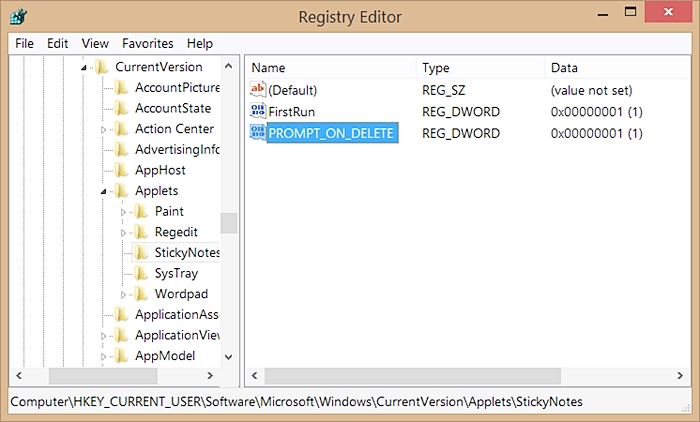Click the Action Center folder icon
Viewport: 700px width, 422px height.
(x=121, y=129)
